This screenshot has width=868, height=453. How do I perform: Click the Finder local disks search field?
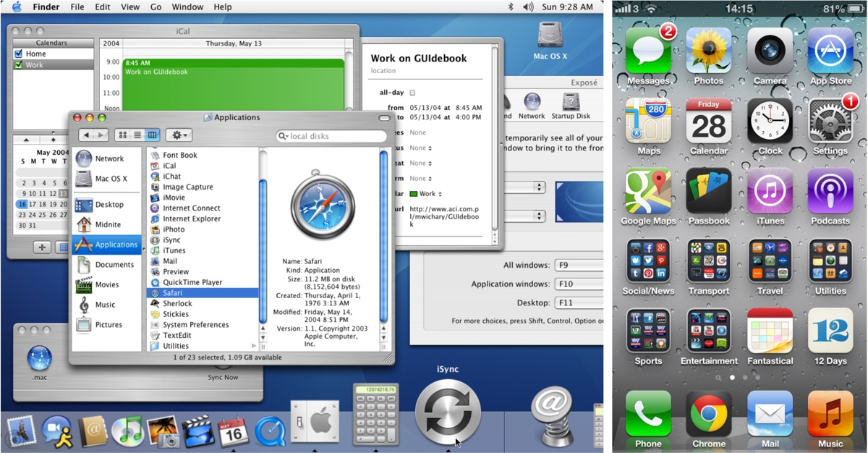[331, 136]
